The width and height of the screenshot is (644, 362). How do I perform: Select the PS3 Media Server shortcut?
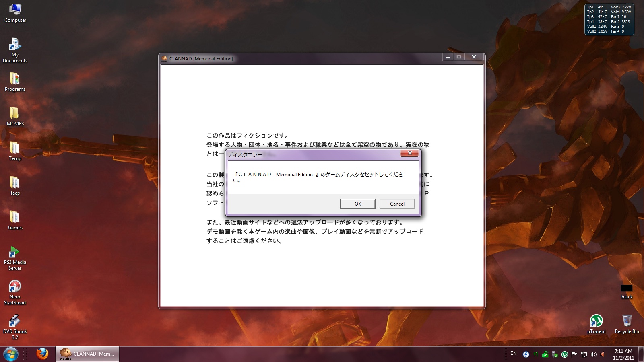click(x=15, y=258)
